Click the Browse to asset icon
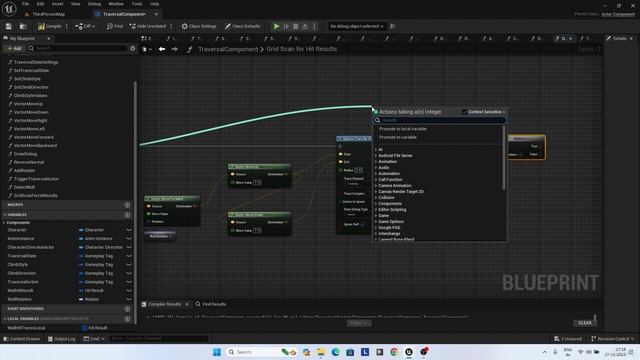The height and width of the screenshot is (360, 640). coord(23,26)
